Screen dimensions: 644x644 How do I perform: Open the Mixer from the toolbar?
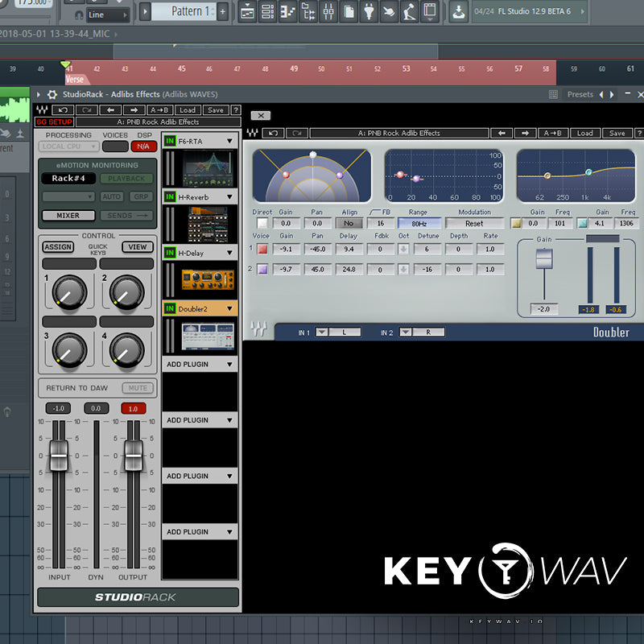328,12
